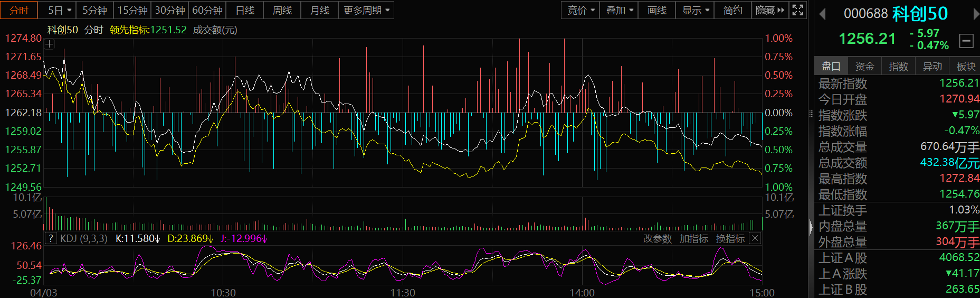This screenshot has height=298, width=980.
Task: Go to next stock with right arrow
Action: pyautogui.click(x=976, y=14)
